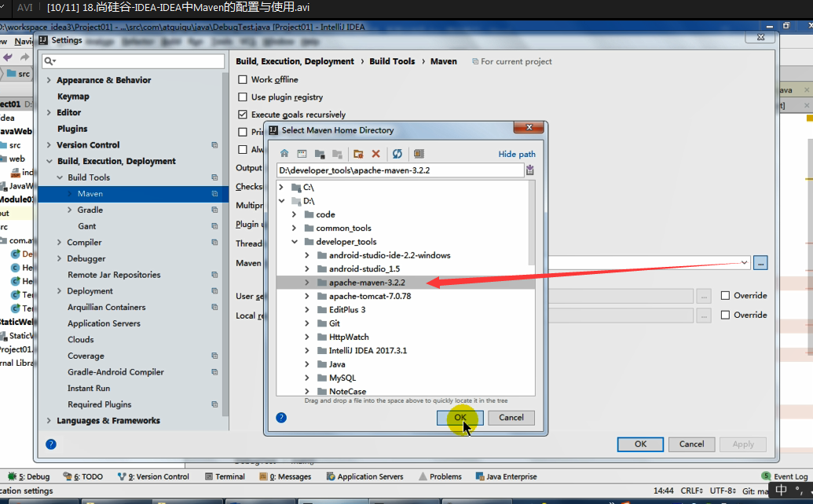
Task: Click per-project icon next to Coverage
Action: 214,356
